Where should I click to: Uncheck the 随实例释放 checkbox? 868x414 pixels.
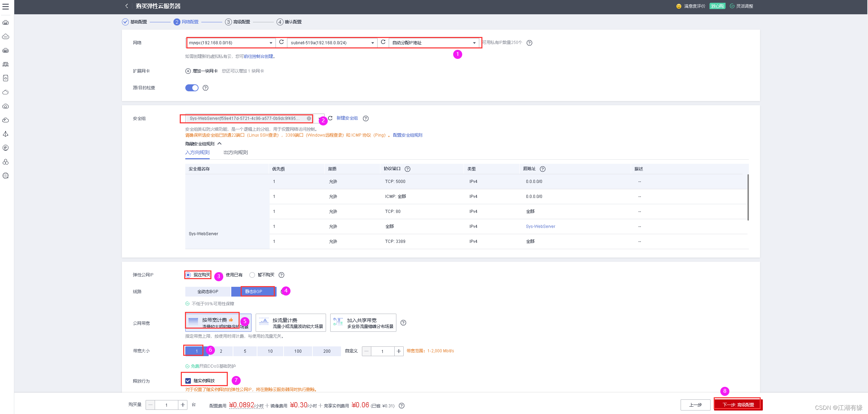click(x=188, y=381)
